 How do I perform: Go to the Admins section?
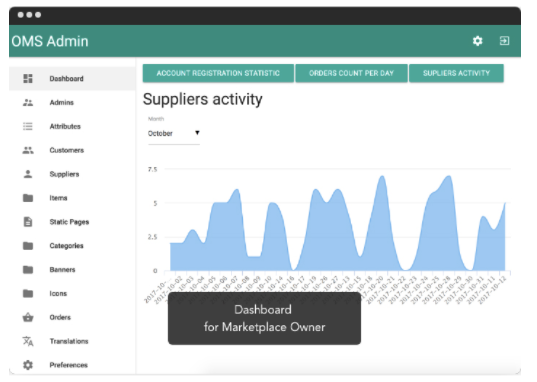click(72, 102)
